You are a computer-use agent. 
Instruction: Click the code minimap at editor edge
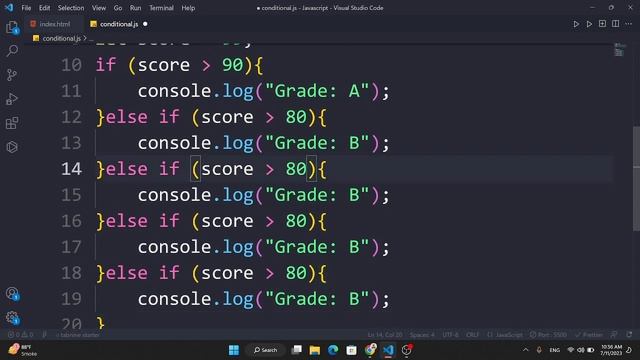click(620, 50)
